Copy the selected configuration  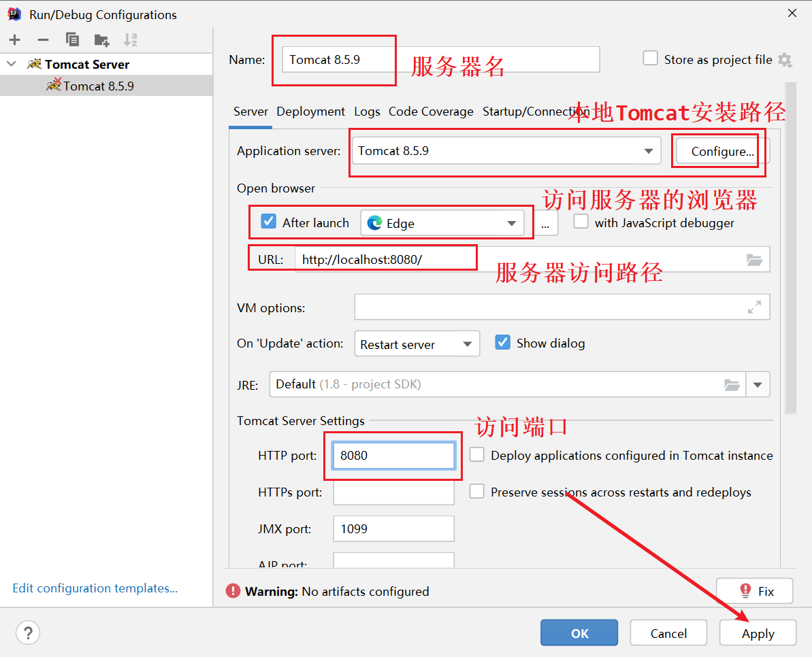pyautogui.click(x=72, y=39)
